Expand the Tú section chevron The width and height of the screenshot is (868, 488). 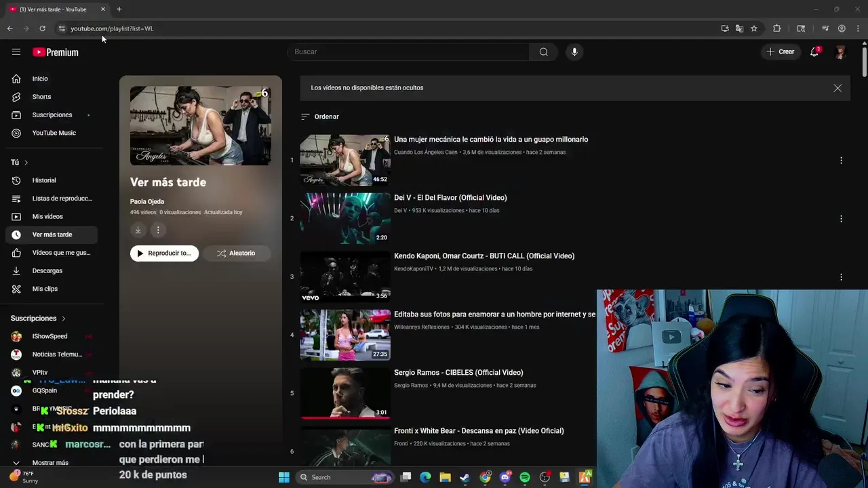[26, 163]
